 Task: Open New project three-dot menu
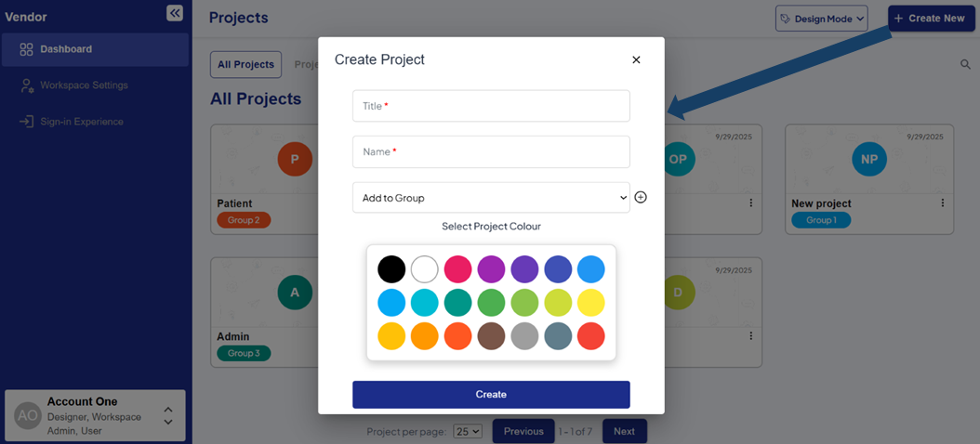943,203
